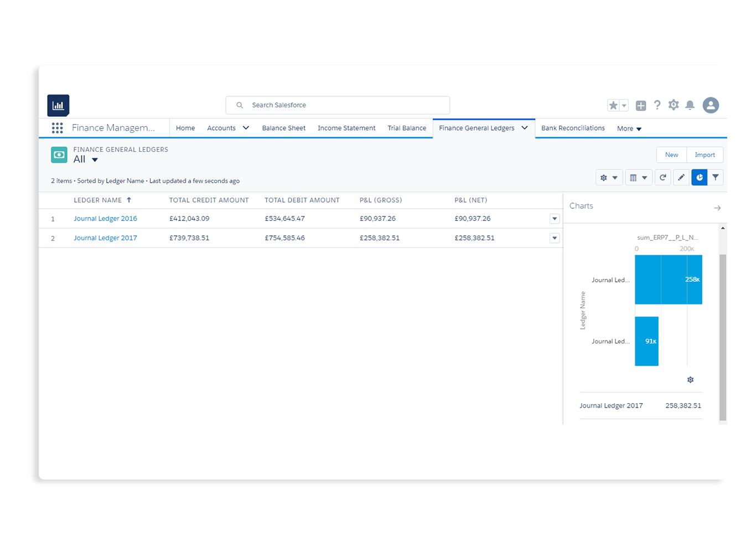Click the Favorites star icon
This screenshot has width=756, height=536.
click(613, 105)
